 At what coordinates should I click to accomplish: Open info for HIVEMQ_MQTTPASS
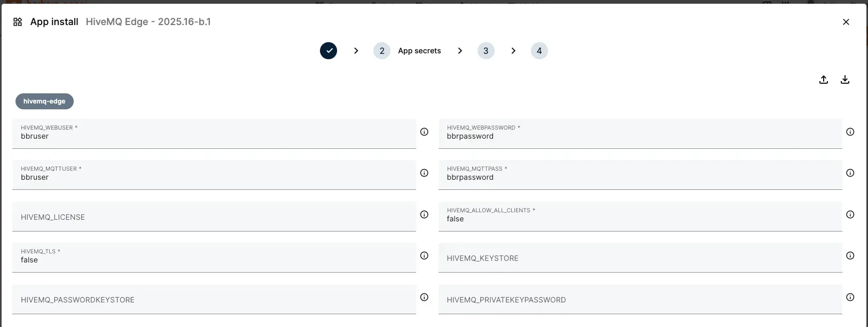click(850, 173)
